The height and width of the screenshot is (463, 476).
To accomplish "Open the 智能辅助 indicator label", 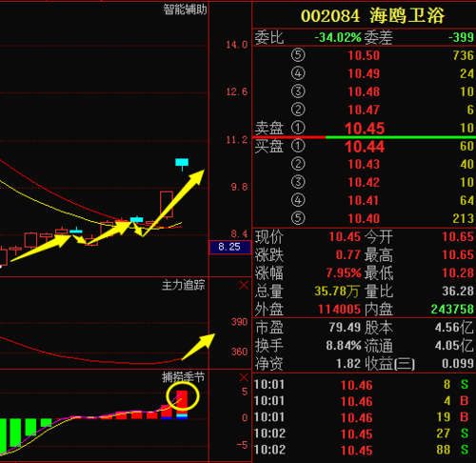I will [185, 10].
